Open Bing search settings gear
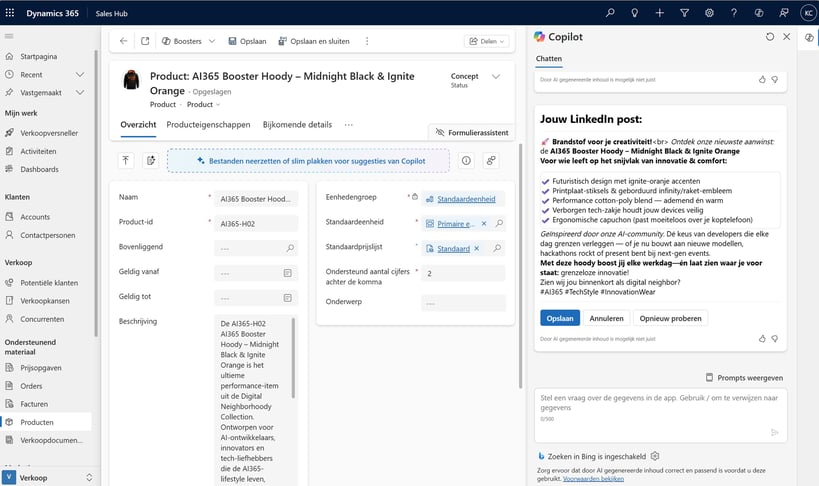 click(655, 456)
